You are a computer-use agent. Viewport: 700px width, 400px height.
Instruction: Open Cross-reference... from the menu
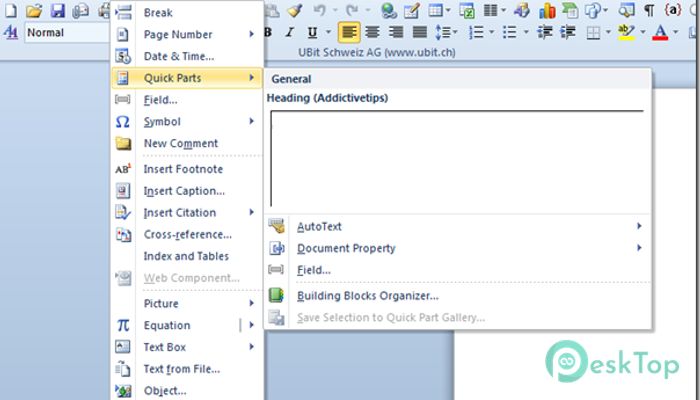(187, 234)
